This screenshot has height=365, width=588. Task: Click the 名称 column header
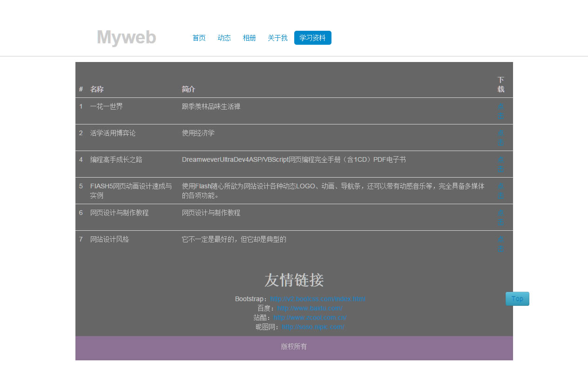click(97, 89)
